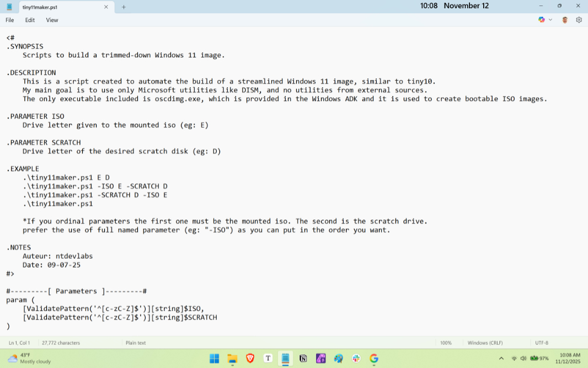
Task: Click the account profile avatar
Action: pyautogui.click(x=564, y=19)
